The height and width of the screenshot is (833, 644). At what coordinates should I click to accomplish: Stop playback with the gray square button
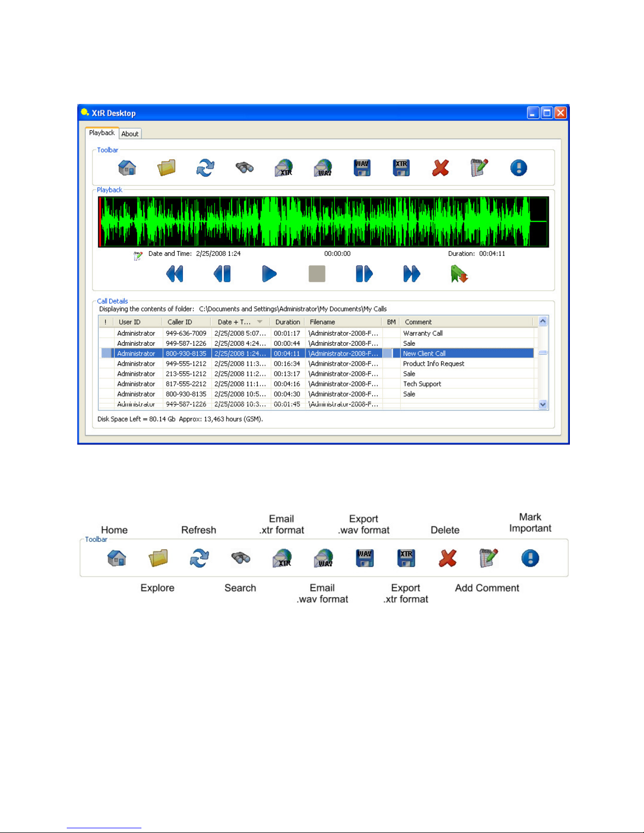(x=317, y=274)
